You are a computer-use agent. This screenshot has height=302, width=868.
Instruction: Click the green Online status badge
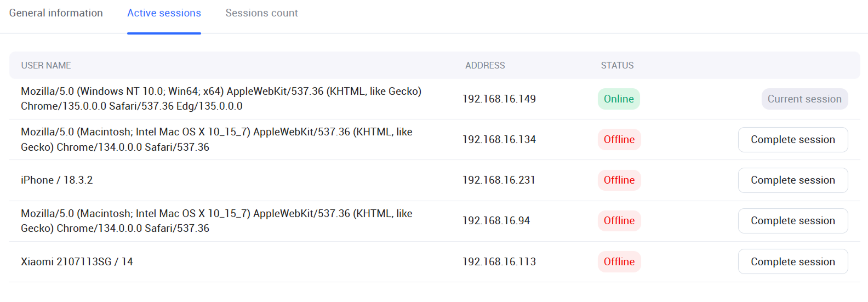click(x=619, y=99)
